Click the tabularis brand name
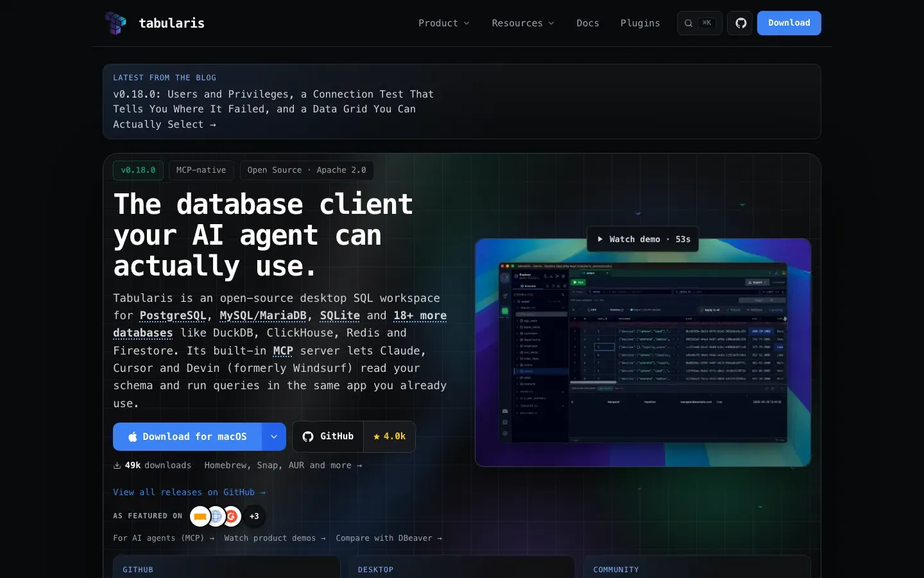Image resolution: width=924 pixels, height=578 pixels. [172, 23]
